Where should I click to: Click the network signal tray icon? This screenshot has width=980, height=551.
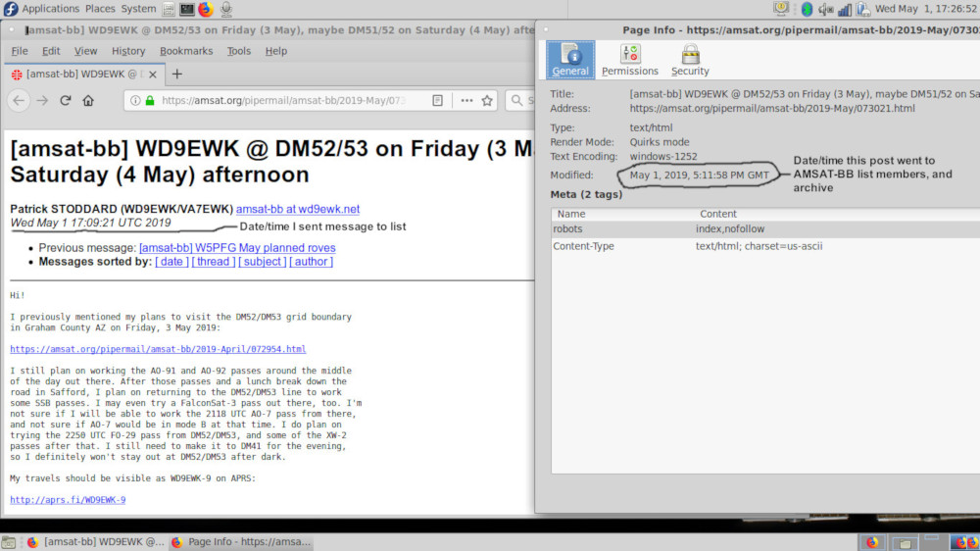pyautogui.click(x=845, y=9)
